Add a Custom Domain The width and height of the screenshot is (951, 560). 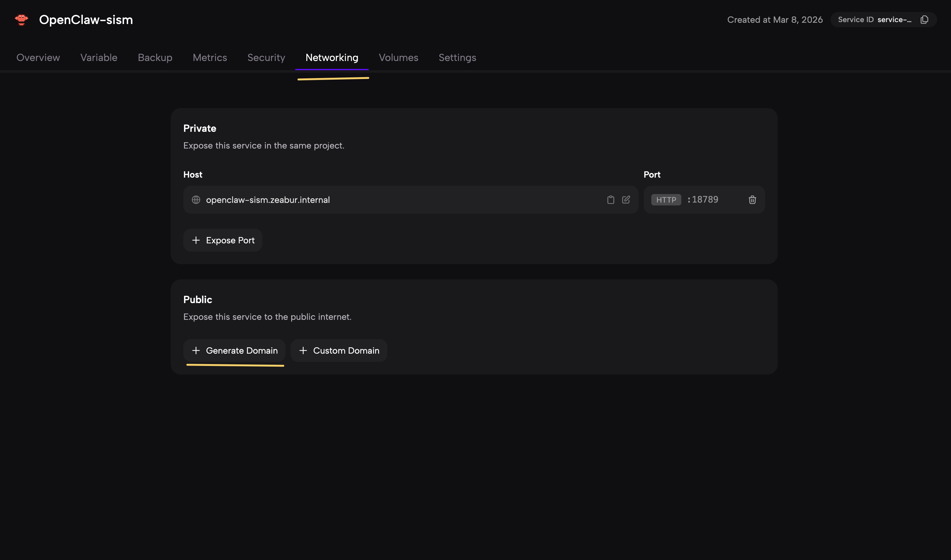339,350
